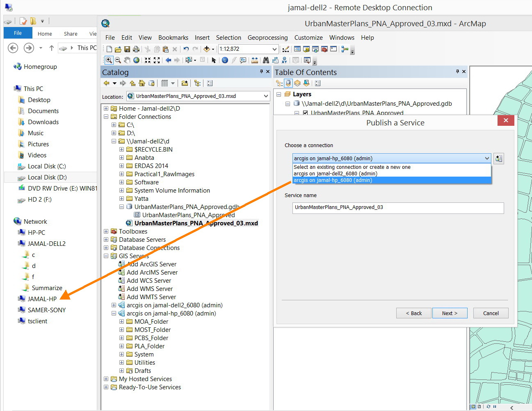Expand the MOA_Folder node
Screen dimensions: 532x411
(122, 322)
